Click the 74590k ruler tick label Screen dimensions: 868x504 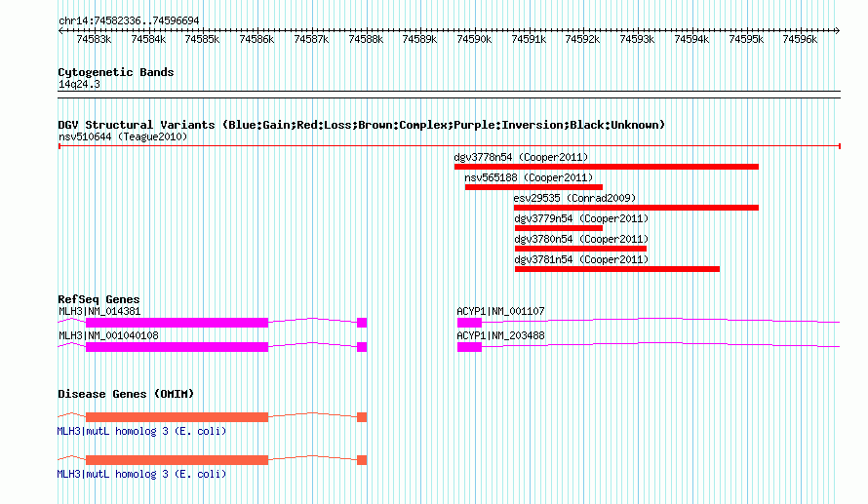coord(474,39)
